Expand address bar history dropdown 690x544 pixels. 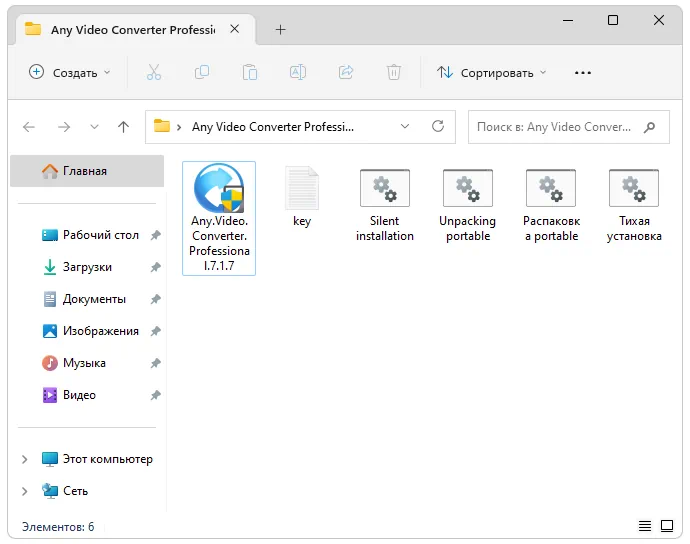pyautogui.click(x=405, y=127)
